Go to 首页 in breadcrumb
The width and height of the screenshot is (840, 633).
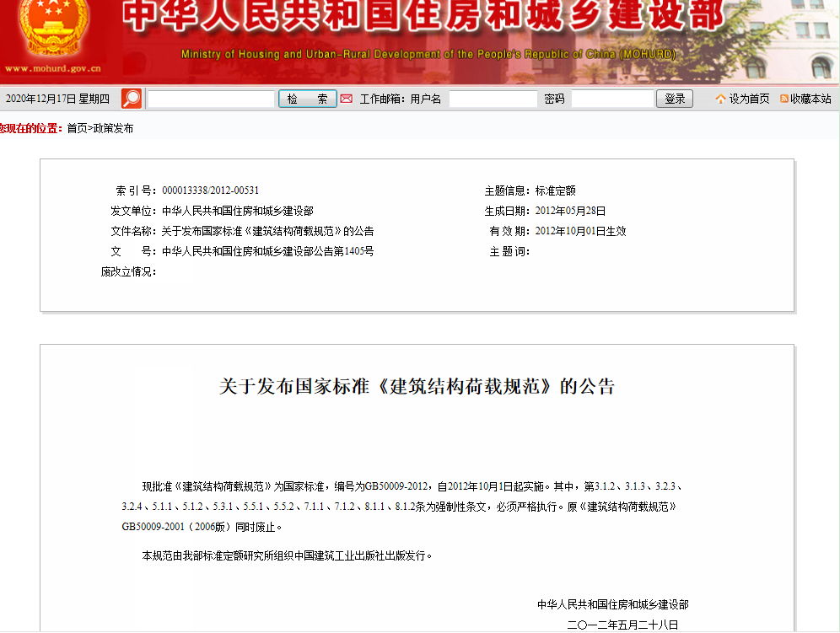[77, 128]
